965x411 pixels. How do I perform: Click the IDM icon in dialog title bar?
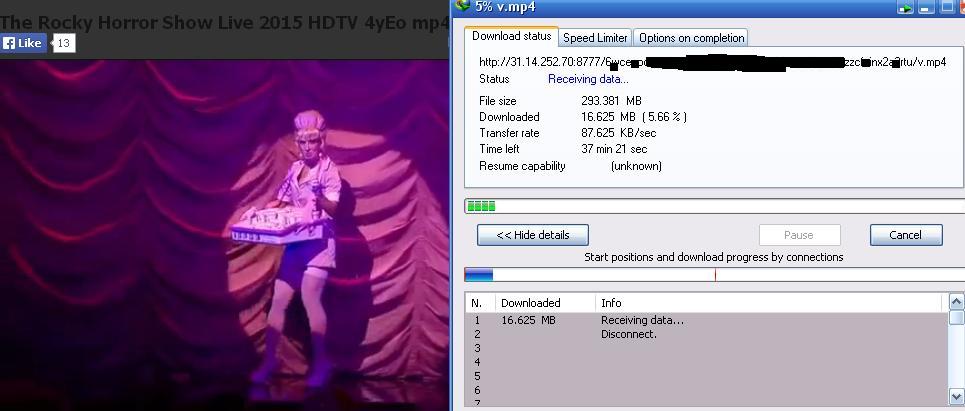pyautogui.click(x=462, y=6)
